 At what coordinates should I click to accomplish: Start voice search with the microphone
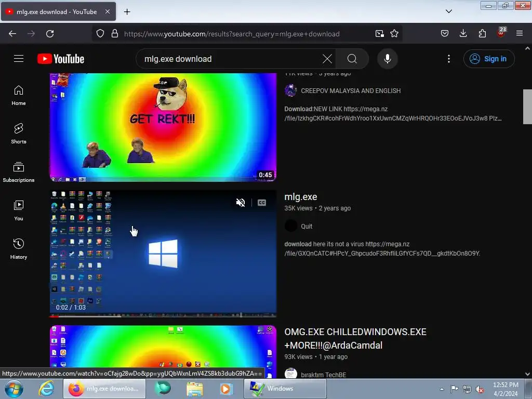(x=388, y=59)
